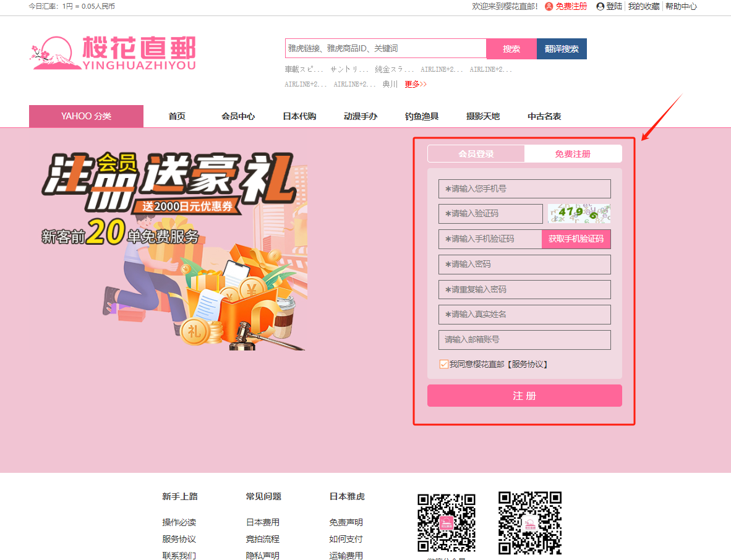Click the 注册 registration button
This screenshot has height=560, width=731.
click(x=524, y=396)
